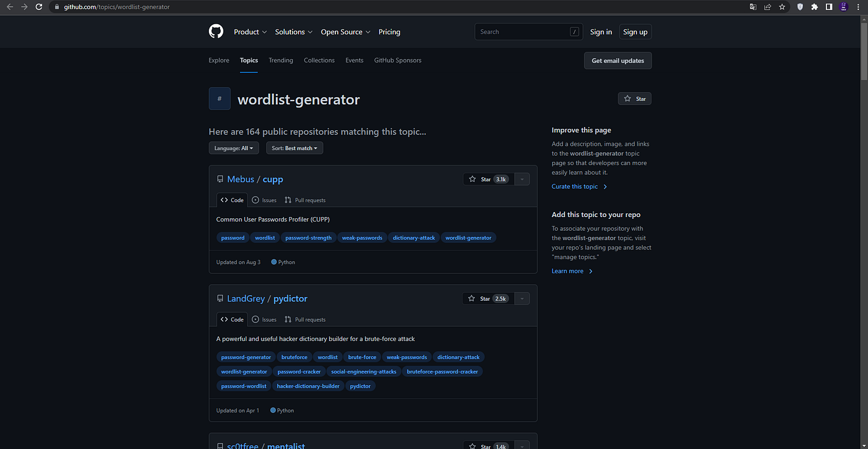Screen dimensions: 868x449
Task: Click the bruteforce-password-cracker topic tag
Action: click(x=443, y=371)
